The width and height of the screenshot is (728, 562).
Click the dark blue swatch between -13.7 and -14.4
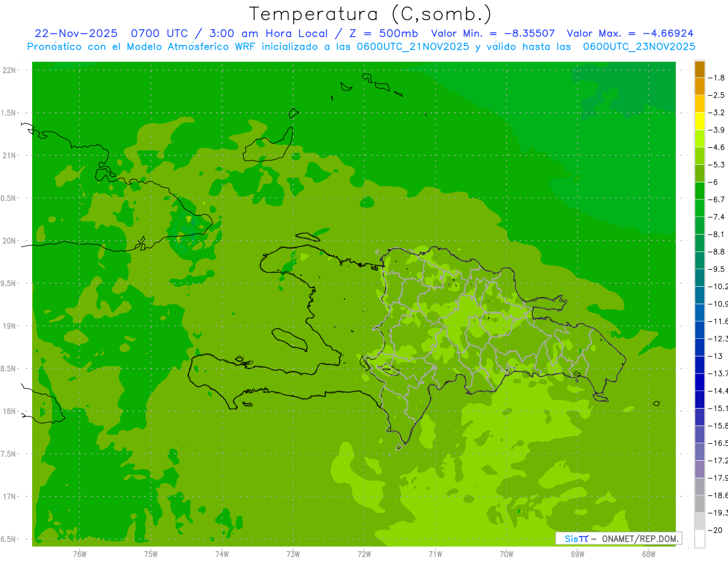[x=699, y=383]
